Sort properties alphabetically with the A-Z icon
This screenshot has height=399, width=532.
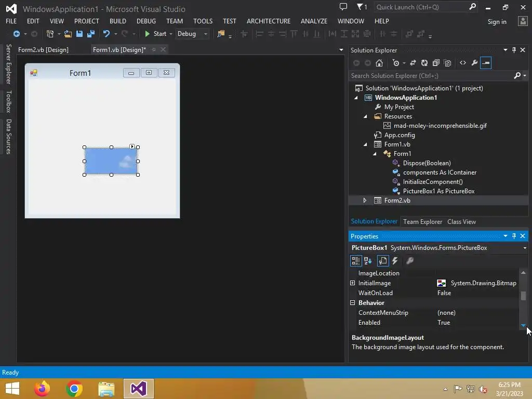coord(368,261)
